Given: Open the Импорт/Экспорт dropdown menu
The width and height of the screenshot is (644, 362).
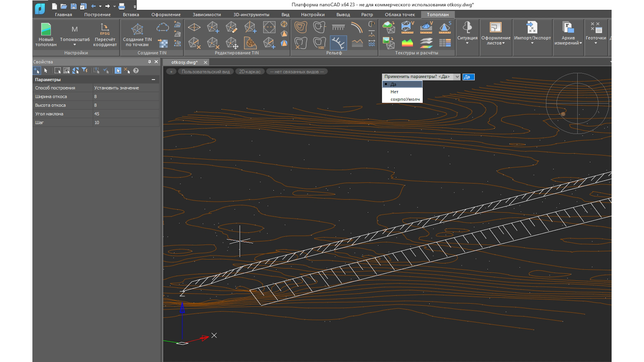Looking at the screenshot, I should [x=532, y=43].
